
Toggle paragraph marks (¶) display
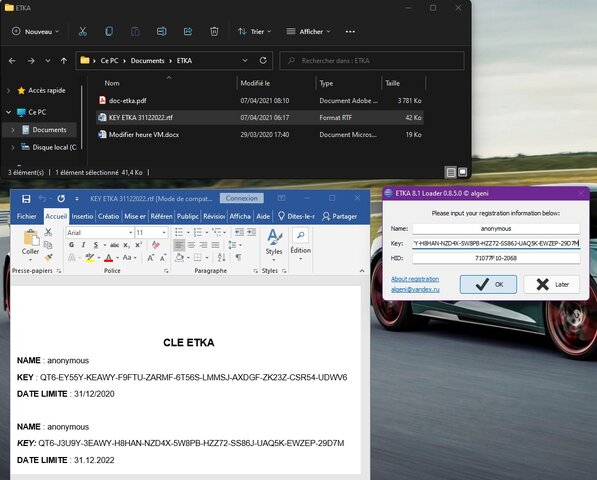point(238,258)
